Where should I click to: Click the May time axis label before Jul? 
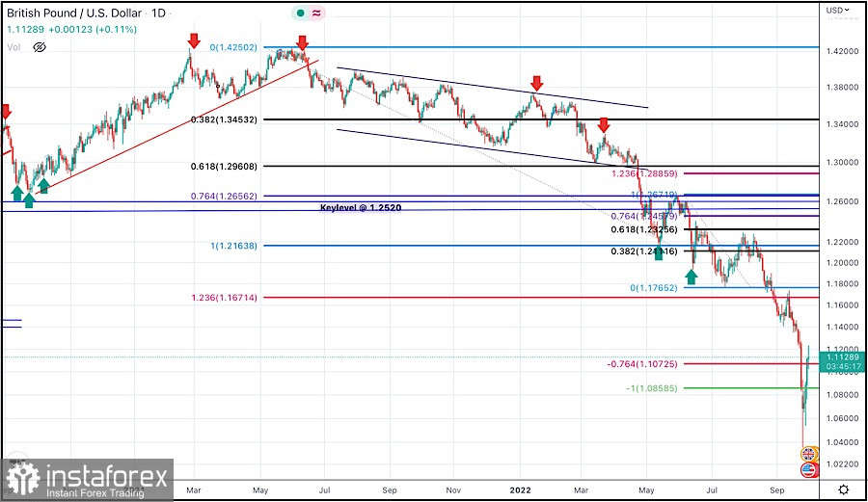click(260, 489)
